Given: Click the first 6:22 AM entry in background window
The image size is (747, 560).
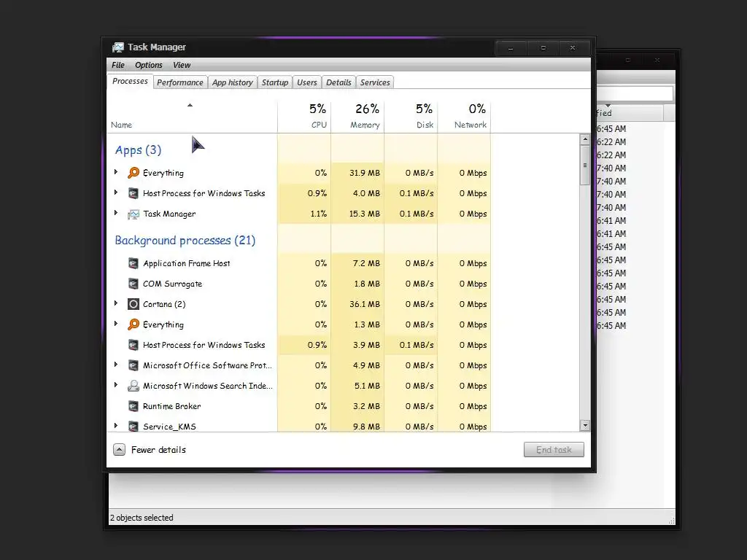Looking at the screenshot, I should [612, 142].
